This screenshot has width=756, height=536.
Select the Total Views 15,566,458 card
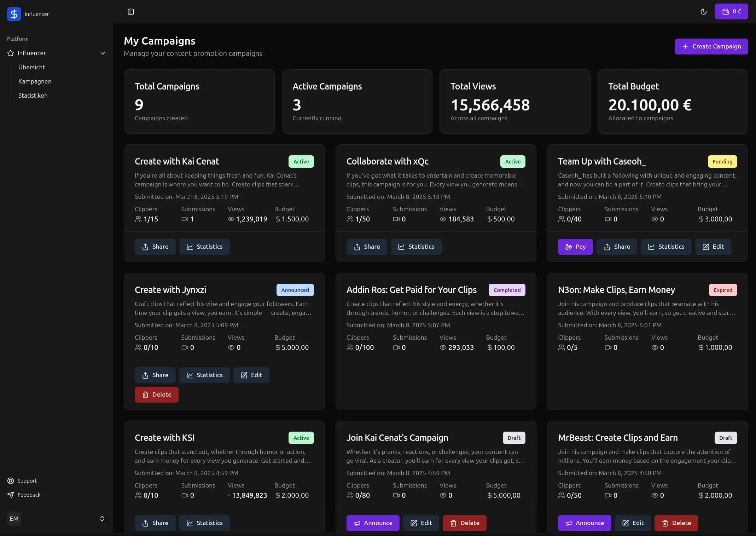[x=515, y=102]
